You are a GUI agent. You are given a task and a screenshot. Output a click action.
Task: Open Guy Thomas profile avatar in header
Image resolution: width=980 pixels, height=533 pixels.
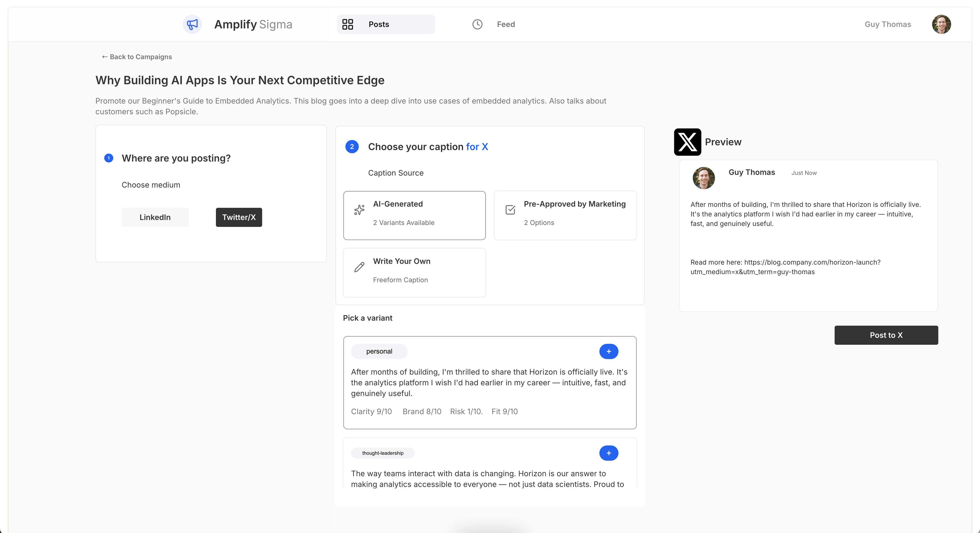point(941,24)
